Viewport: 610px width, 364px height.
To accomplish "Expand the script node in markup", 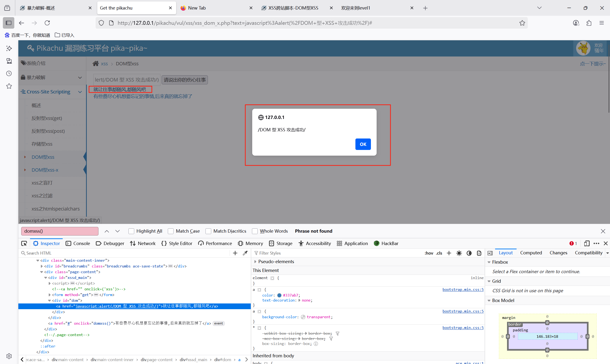I will point(50,283).
